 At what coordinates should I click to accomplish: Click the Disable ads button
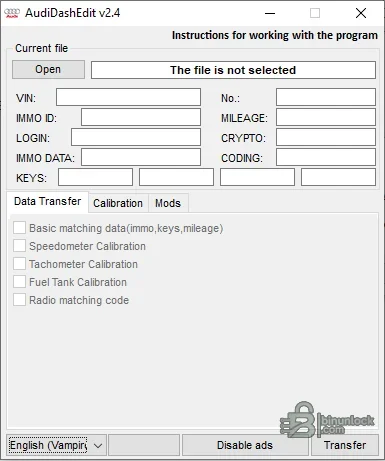[x=245, y=445]
